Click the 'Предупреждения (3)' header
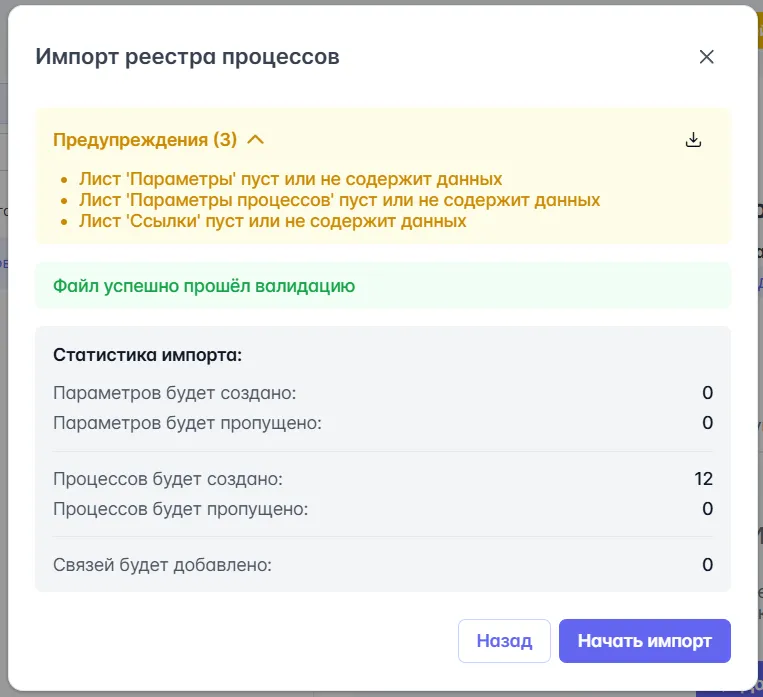Viewport: 763px width, 697px height. pos(143,140)
